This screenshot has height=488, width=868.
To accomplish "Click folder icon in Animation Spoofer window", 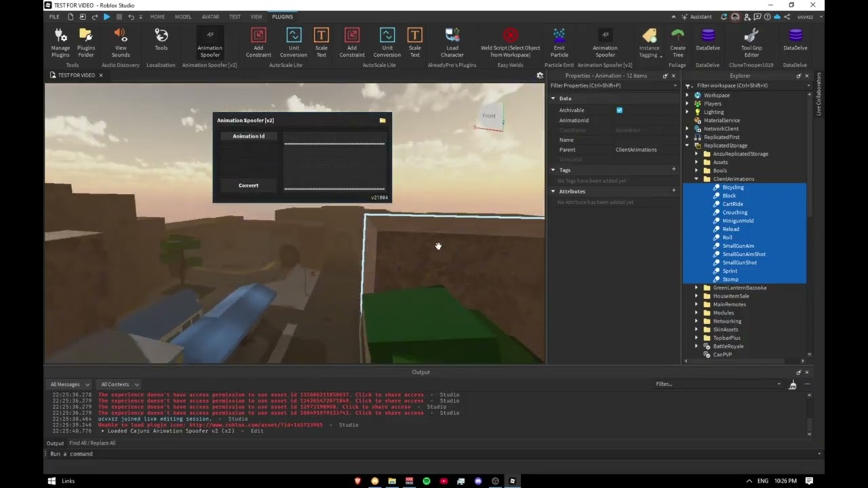I will point(382,121).
